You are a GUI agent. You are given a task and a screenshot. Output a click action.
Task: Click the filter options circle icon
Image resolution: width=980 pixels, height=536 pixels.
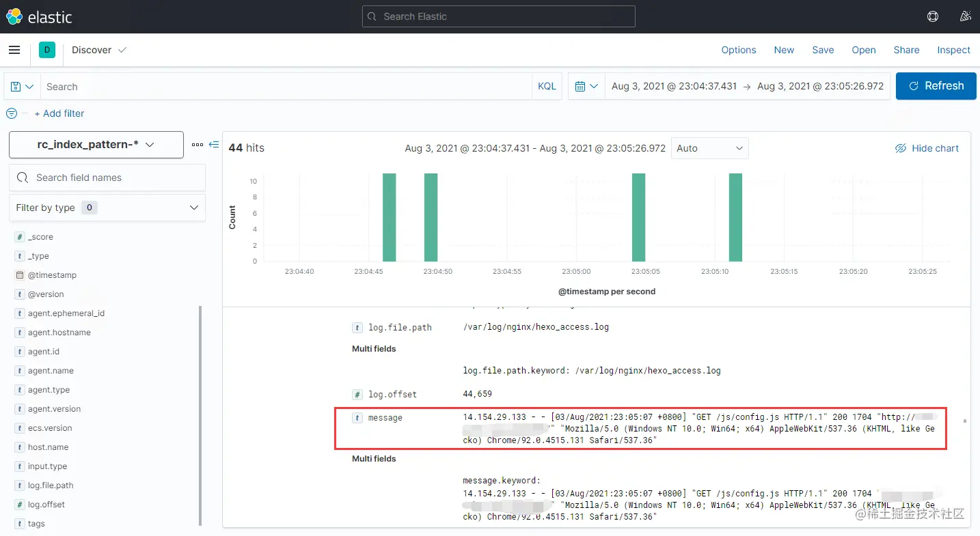[x=12, y=113]
